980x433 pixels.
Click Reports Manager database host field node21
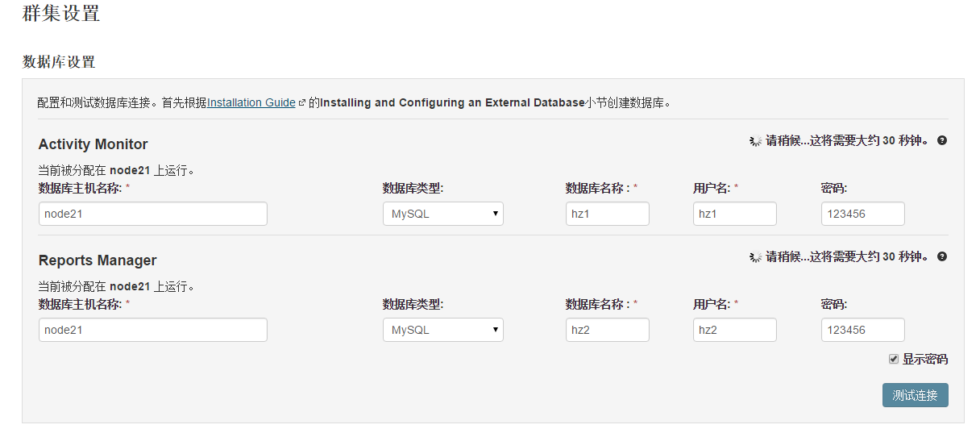pyautogui.click(x=153, y=330)
